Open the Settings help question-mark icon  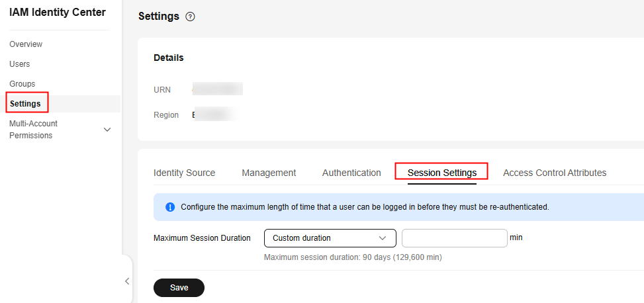[x=190, y=17]
